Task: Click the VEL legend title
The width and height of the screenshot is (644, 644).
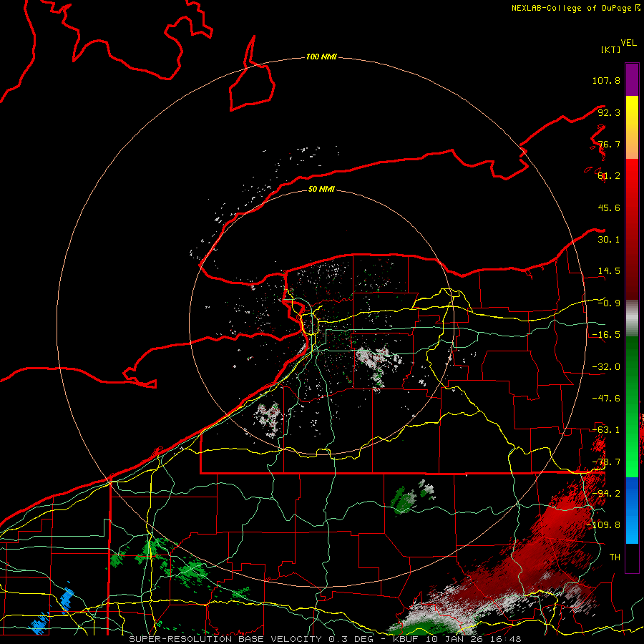Action: [628, 43]
